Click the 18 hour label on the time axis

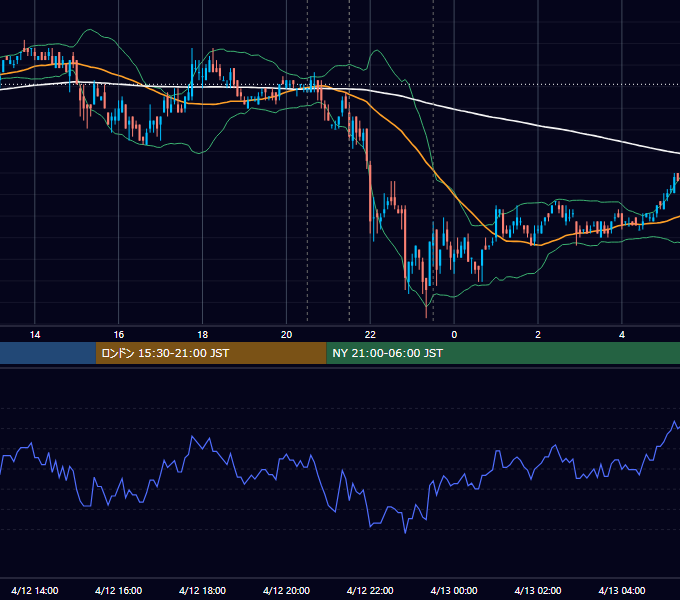point(203,335)
